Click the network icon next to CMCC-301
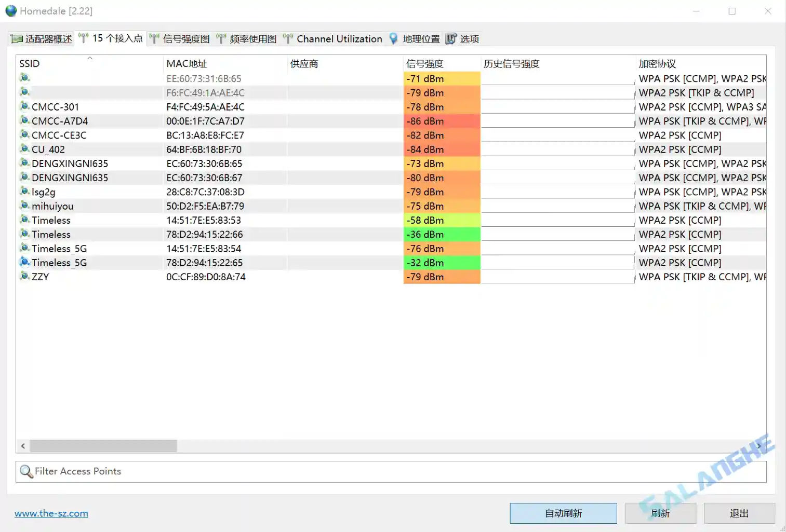The width and height of the screenshot is (786, 532). (24, 106)
